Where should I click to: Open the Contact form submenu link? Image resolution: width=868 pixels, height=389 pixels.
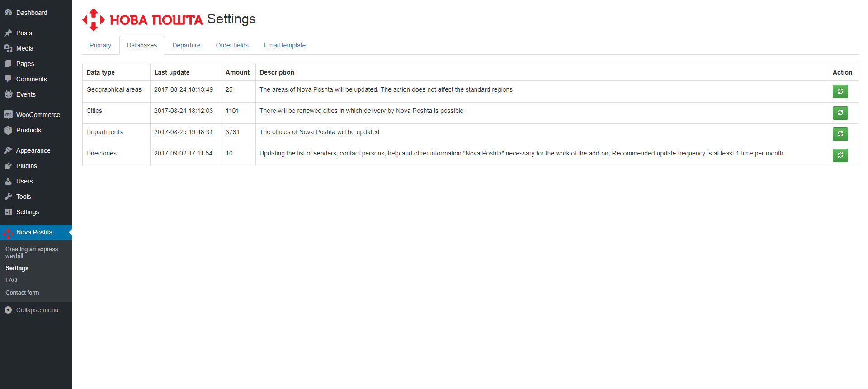point(22,292)
